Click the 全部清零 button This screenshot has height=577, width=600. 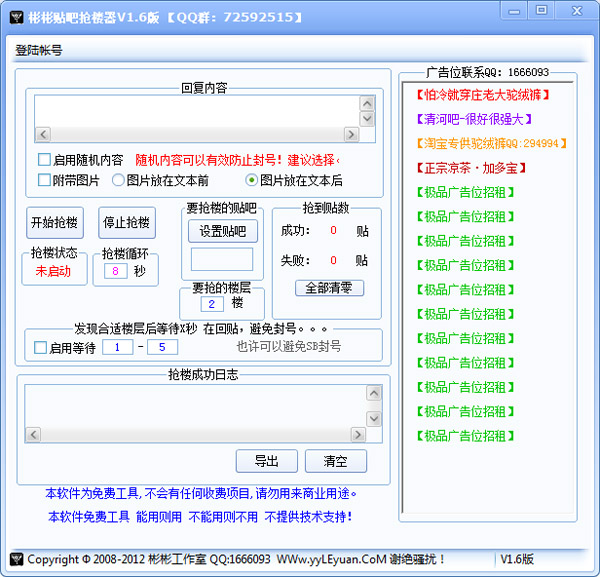pos(329,288)
